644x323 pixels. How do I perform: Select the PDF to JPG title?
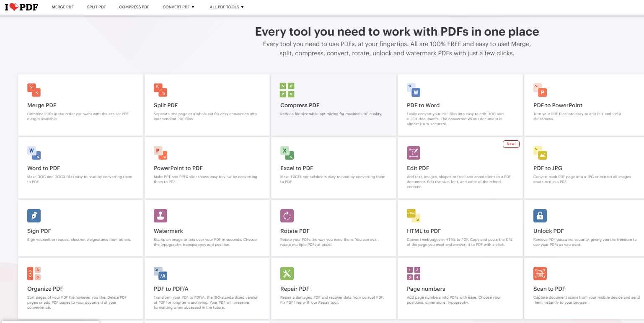pos(548,168)
